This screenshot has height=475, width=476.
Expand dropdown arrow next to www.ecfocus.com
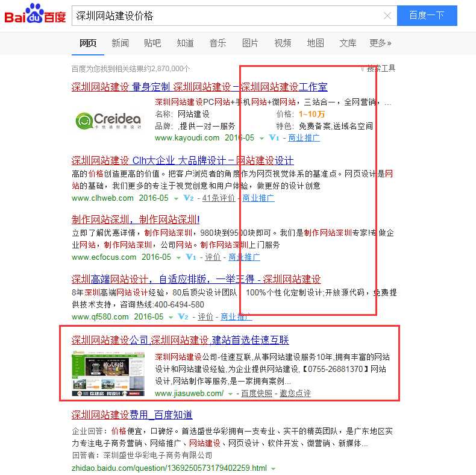[x=179, y=258]
